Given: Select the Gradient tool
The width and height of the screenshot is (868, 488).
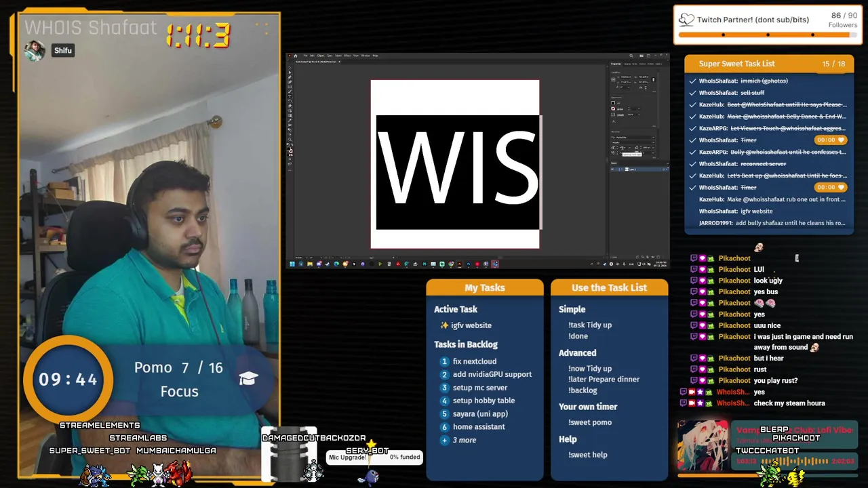Looking at the screenshot, I should point(290,115).
